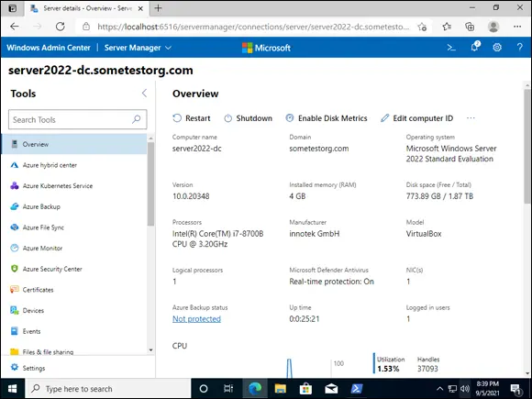Click the Devices icon in Tools

click(15, 310)
